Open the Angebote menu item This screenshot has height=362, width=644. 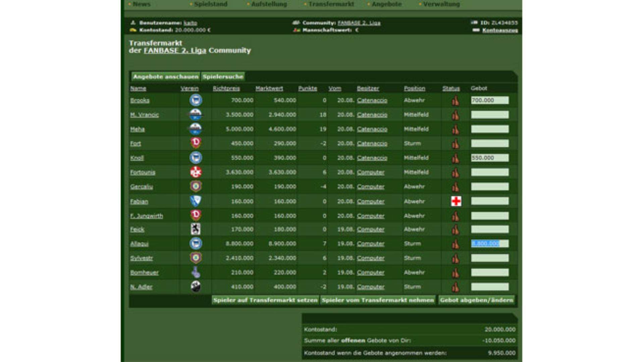386,4
